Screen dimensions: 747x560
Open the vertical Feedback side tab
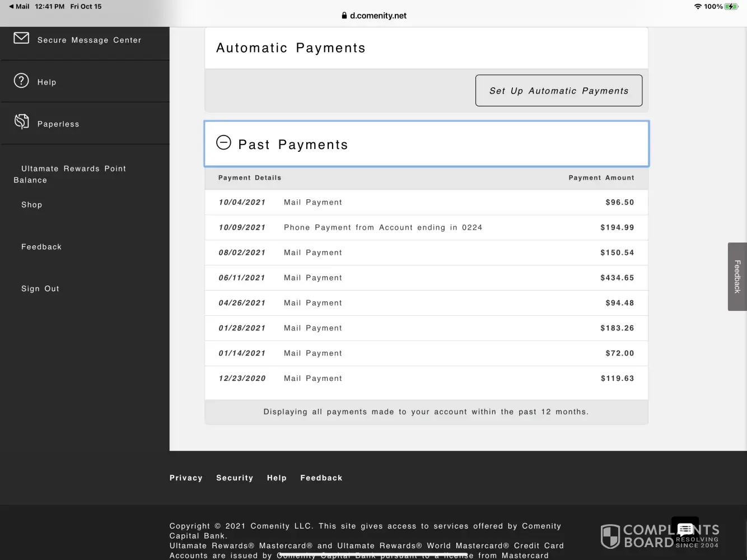[x=737, y=277]
